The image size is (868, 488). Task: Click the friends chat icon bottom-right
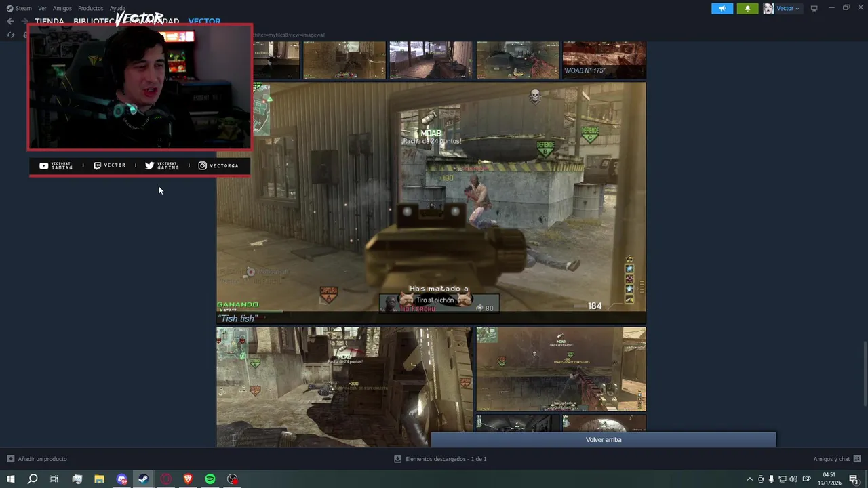coord(857,459)
